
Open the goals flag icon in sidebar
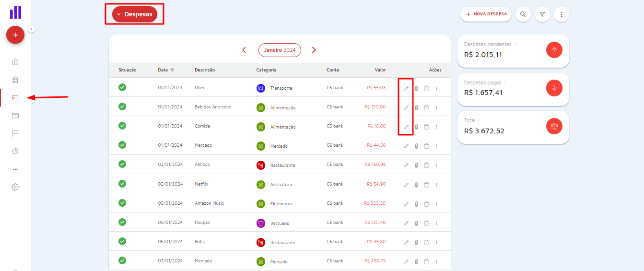click(x=15, y=133)
